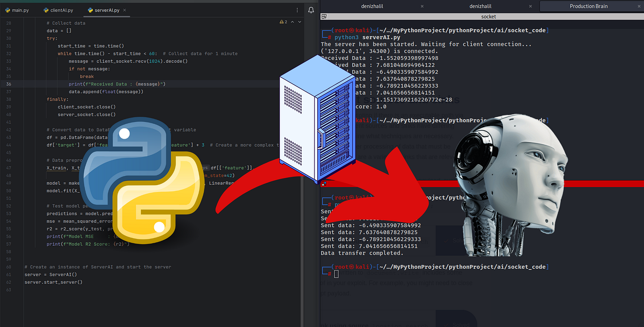Viewport: 644px width, 327px height.
Task: Click "('127.0.0.1', 34300) is connected." line
Action: pos(379,51)
